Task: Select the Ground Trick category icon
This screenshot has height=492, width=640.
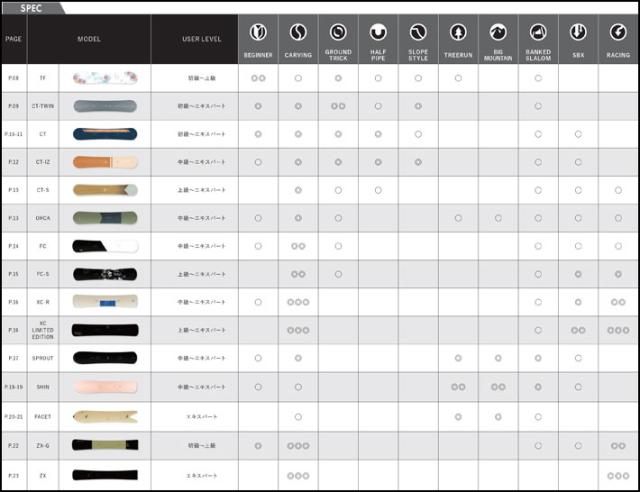Action: pos(338,32)
